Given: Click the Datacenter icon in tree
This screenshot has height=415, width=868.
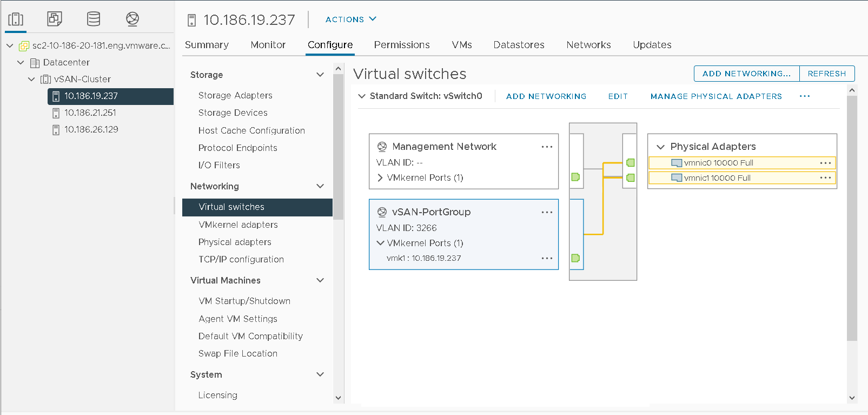Looking at the screenshot, I should (35, 63).
